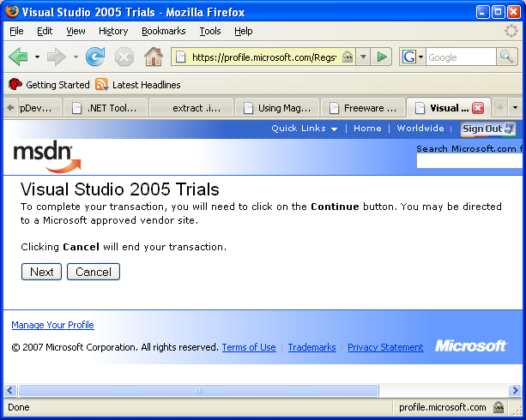Open the Edit menu
This screenshot has width=526, height=420.
point(45,31)
